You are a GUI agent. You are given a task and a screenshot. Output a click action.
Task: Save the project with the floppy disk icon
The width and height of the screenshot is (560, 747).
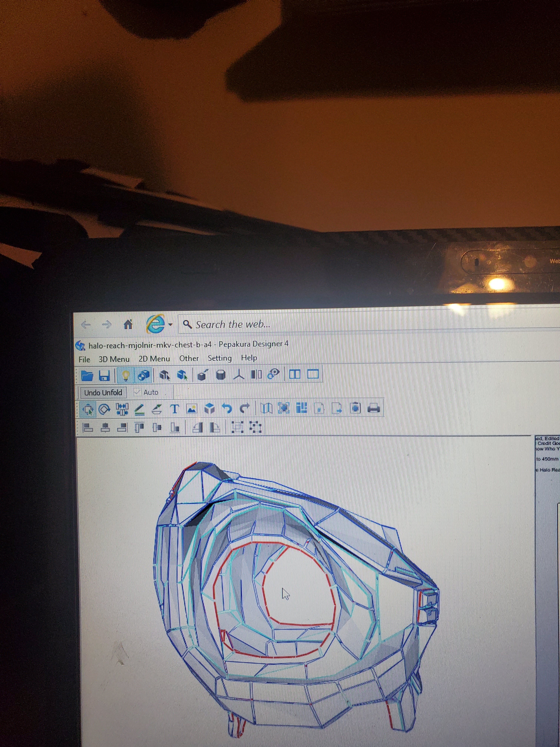click(104, 376)
